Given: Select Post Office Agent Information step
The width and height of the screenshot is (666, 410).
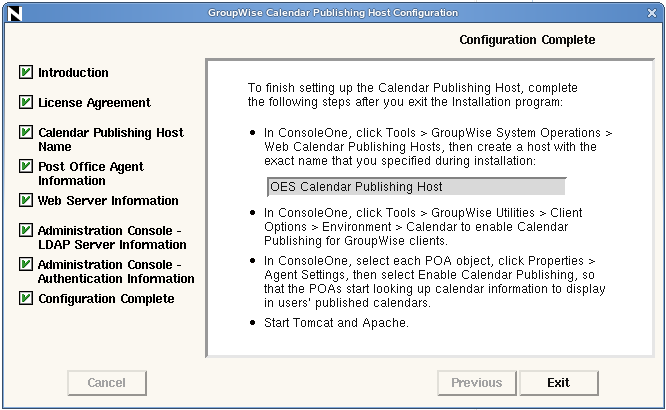Looking at the screenshot, I should (x=90, y=174).
